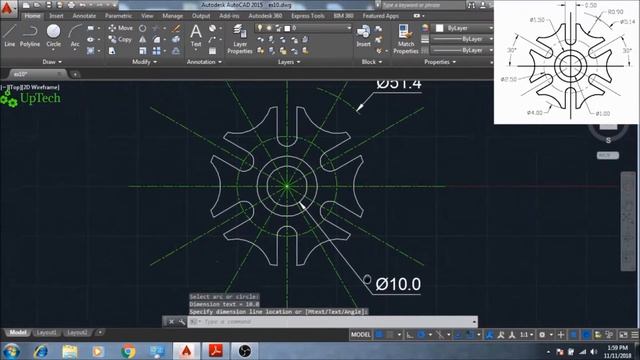Select the Rotate tool icon
This screenshot has width=640, height=360.
[142, 28]
